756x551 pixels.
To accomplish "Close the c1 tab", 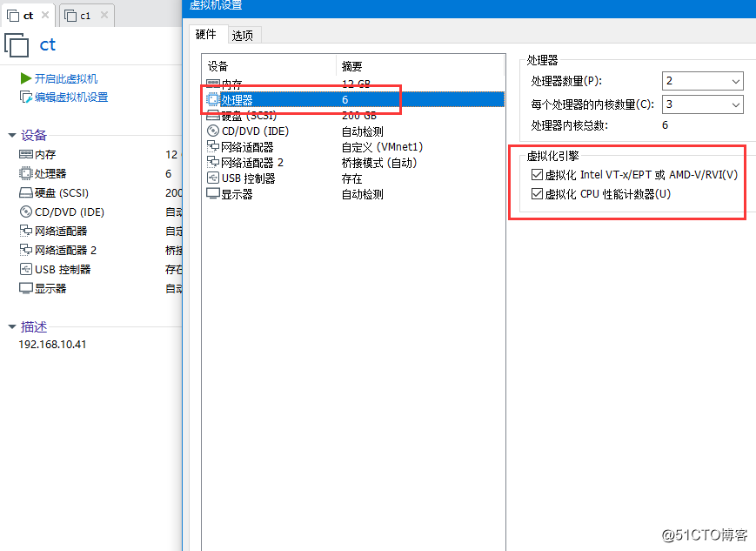I will tap(104, 15).
